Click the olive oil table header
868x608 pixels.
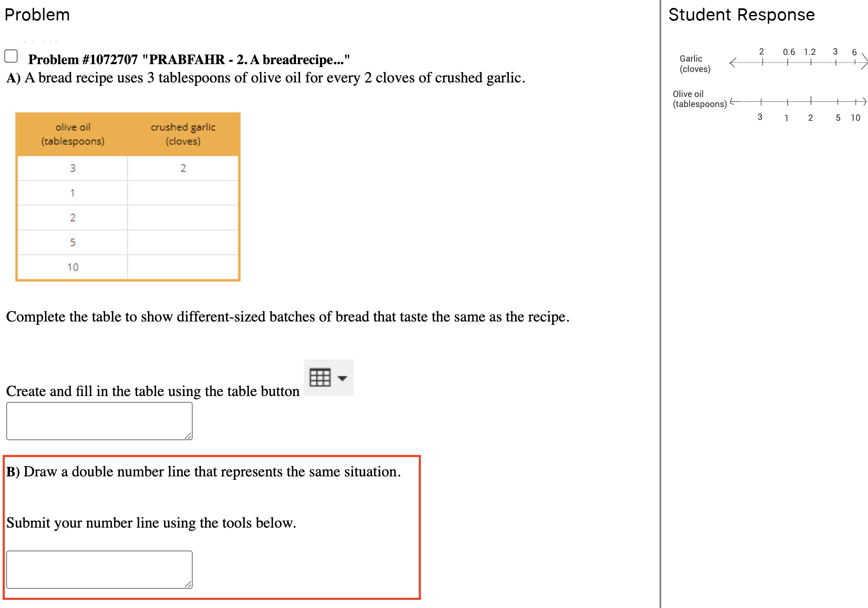tap(73, 134)
